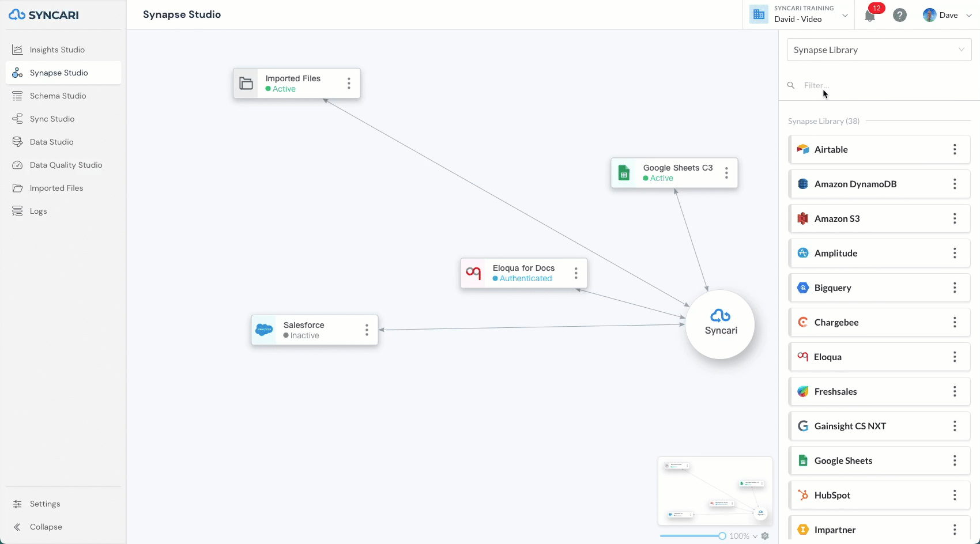The height and width of the screenshot is (544, 980).
Task: Click the Authenticated status on Eloqua node
Action: tap(522, 278)
